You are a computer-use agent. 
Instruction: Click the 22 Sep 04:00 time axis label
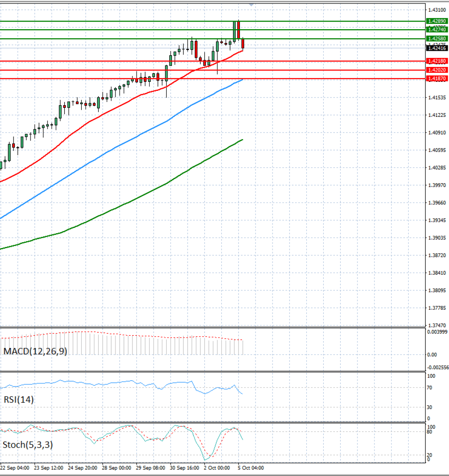pyautogui.click(x=14, y=468)
